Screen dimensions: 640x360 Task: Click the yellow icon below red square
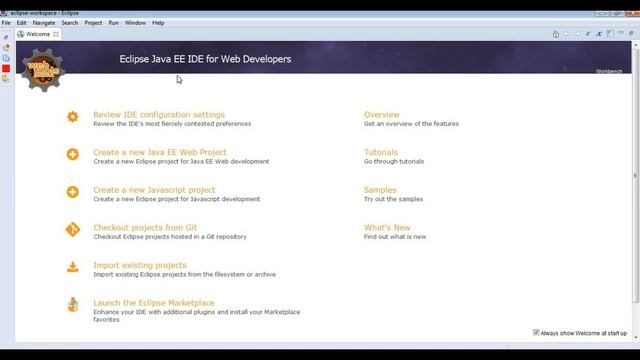pyautogui.click(x=6, y=78)
